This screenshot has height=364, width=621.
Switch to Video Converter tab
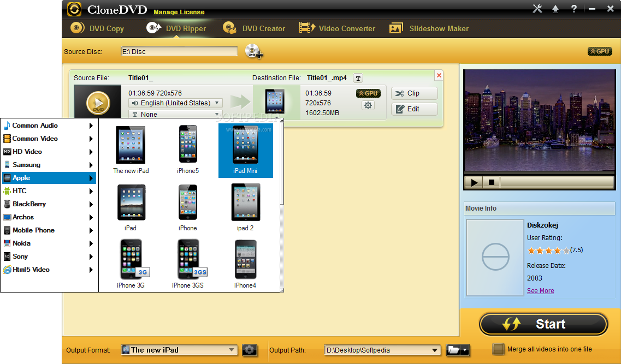point(338,28)
